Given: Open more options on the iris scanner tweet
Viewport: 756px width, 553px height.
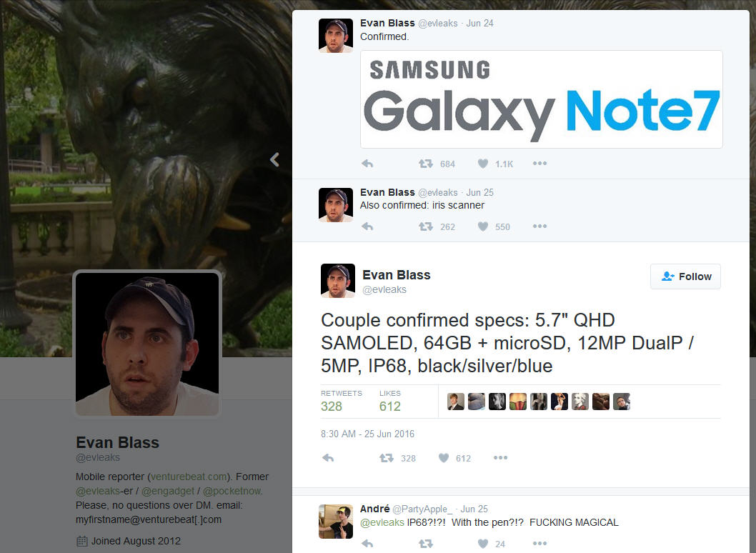Looking at the screenshot, I should point(539,226).
